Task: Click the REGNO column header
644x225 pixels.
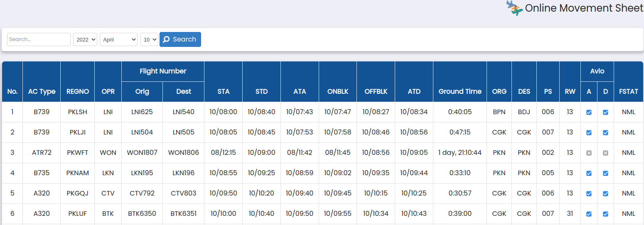Action: coord(78,91)
